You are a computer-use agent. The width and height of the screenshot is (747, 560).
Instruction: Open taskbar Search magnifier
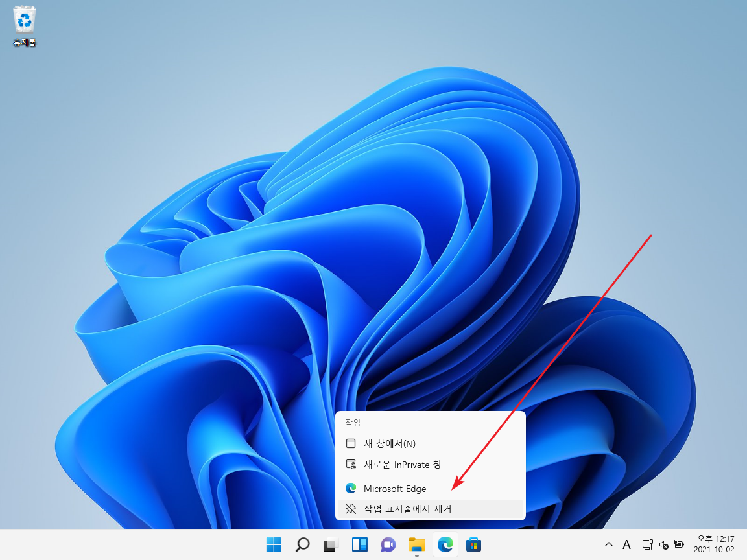[x=303, y=544]
